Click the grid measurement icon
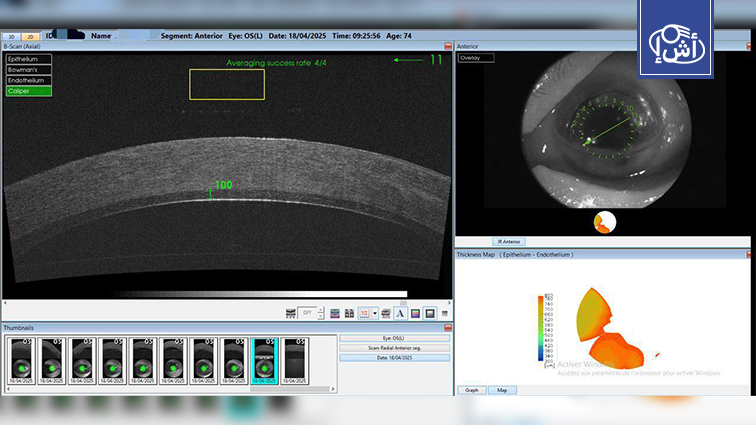The height and width of the screenshot is (425, 756). [364, 313]
